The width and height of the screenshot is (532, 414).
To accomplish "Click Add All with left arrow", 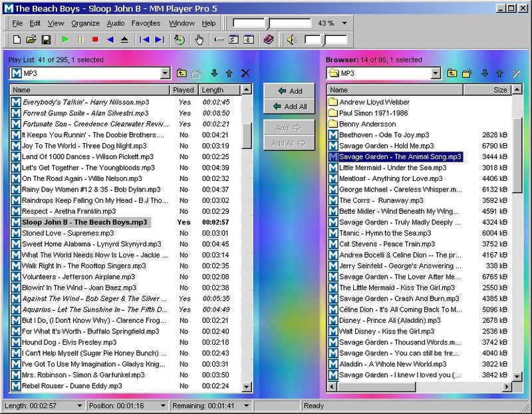I will coord(289,106).
